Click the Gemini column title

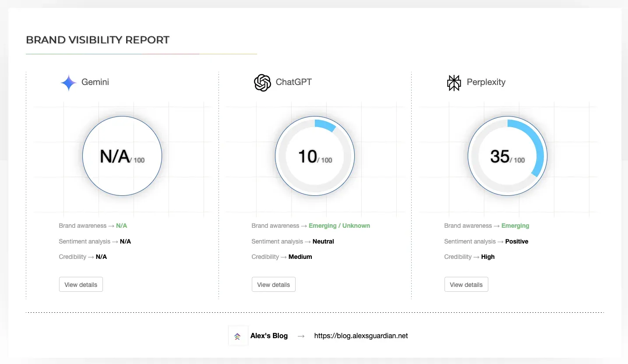pyautogui.click(x=95, y=82)
